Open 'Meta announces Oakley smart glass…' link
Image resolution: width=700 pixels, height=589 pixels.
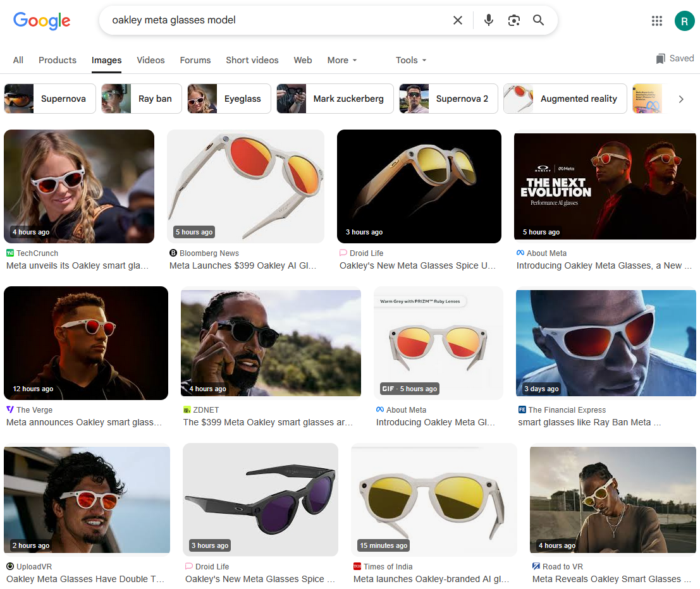click(84, 422)
